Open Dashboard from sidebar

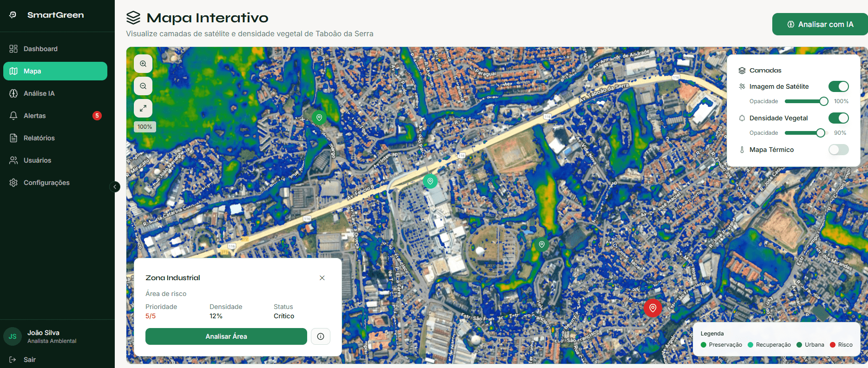click(x=55, y=49)
